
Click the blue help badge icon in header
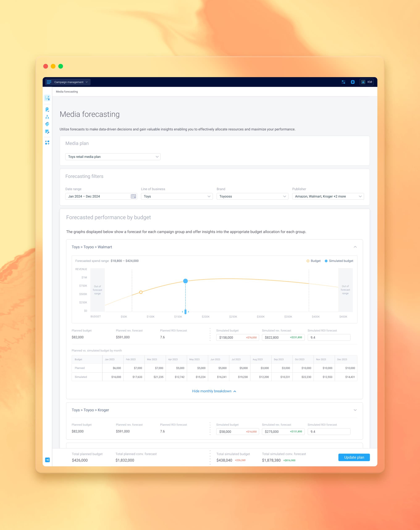[x=353, y=82]
